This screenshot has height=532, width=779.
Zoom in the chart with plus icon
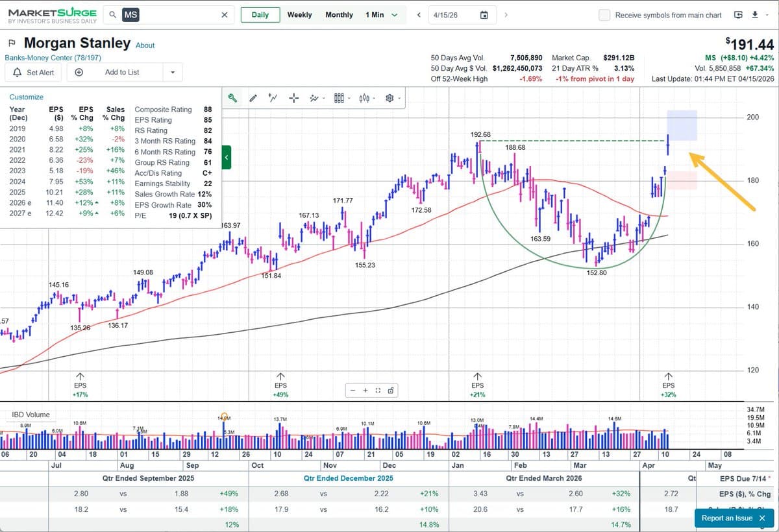tap(365, 390)
